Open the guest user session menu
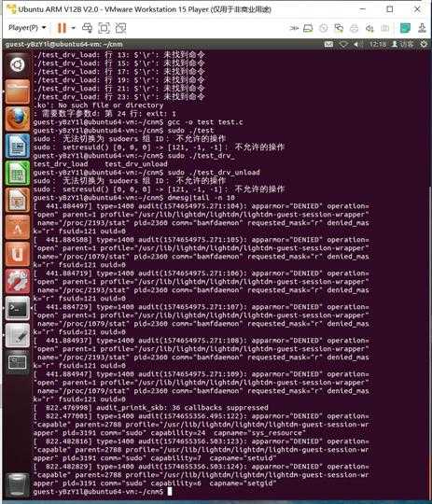 click(402, 44)
